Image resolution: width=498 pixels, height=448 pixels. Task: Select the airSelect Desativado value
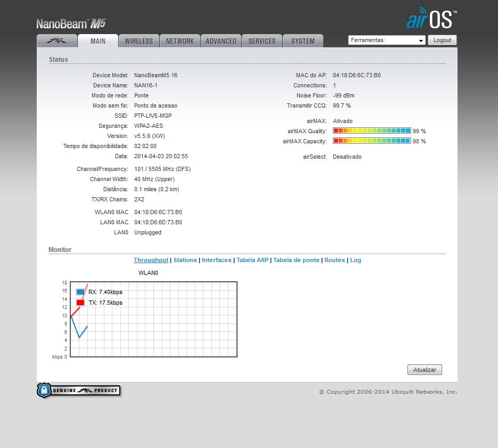coord(347,157)
